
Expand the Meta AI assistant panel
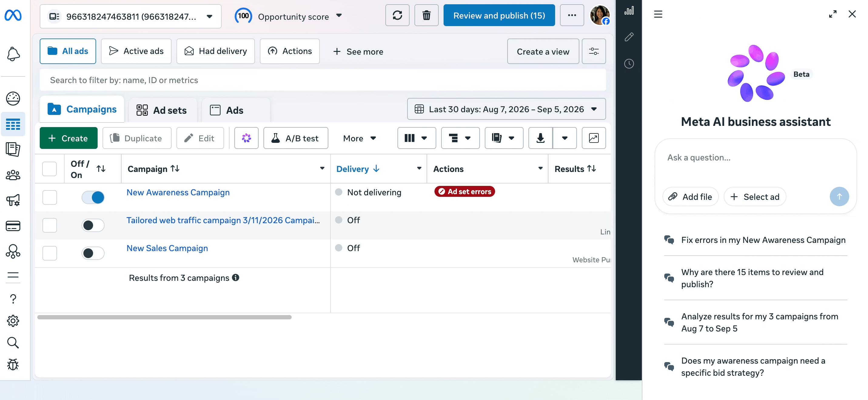(833, 14)
